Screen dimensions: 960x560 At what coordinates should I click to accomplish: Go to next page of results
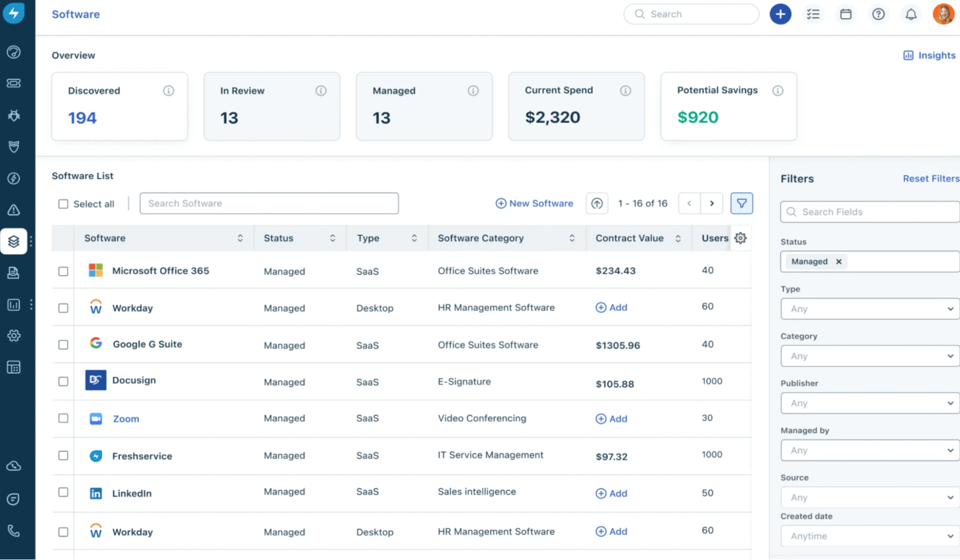(712, 203)
